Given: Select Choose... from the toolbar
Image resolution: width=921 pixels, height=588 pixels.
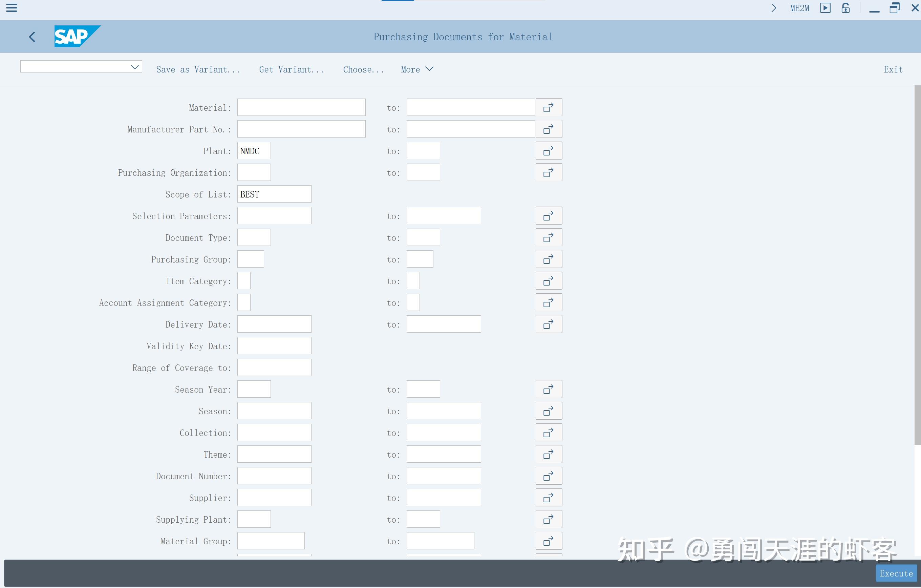Looking at the screenshot, I should pos(363,69).
